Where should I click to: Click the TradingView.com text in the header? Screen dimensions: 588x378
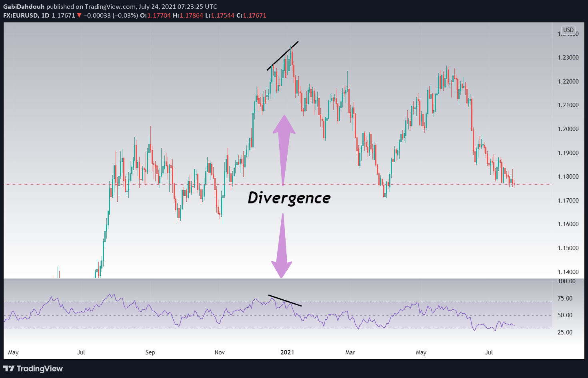[110, 7]
